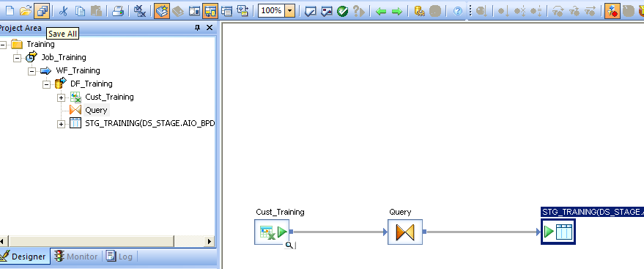Open the 100% zoom dropdown

[290, 11]
